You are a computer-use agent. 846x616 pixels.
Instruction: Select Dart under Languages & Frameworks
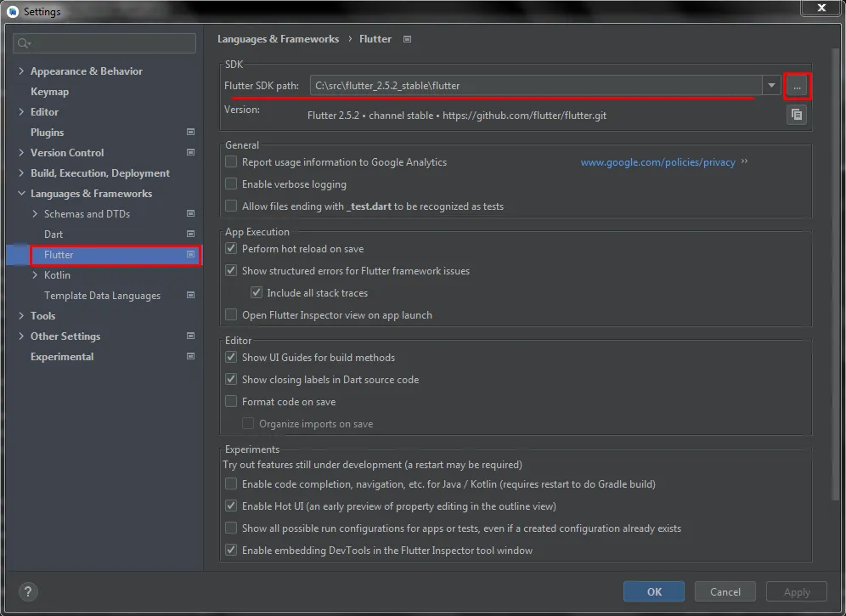[54, 235]
